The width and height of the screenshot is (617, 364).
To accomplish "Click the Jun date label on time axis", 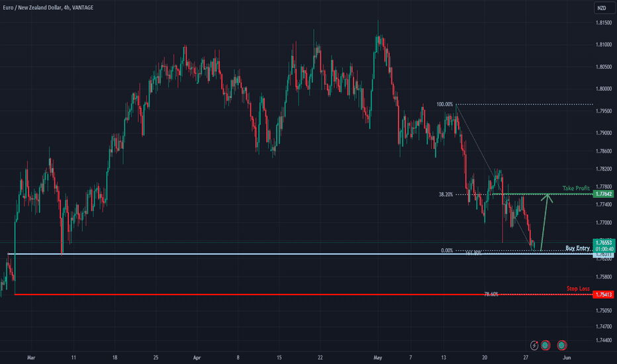I will pyautogui.click(x=567, y=357).
